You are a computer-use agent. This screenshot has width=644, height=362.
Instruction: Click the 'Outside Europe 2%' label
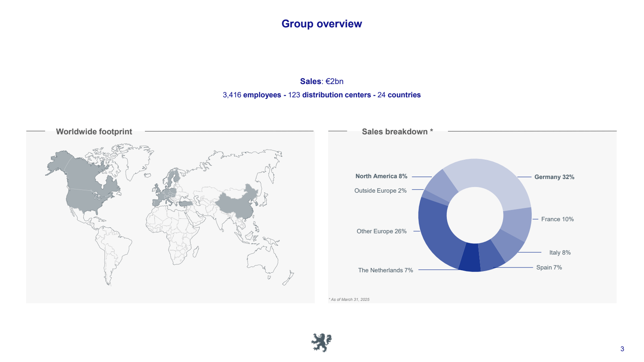point(380,191)
